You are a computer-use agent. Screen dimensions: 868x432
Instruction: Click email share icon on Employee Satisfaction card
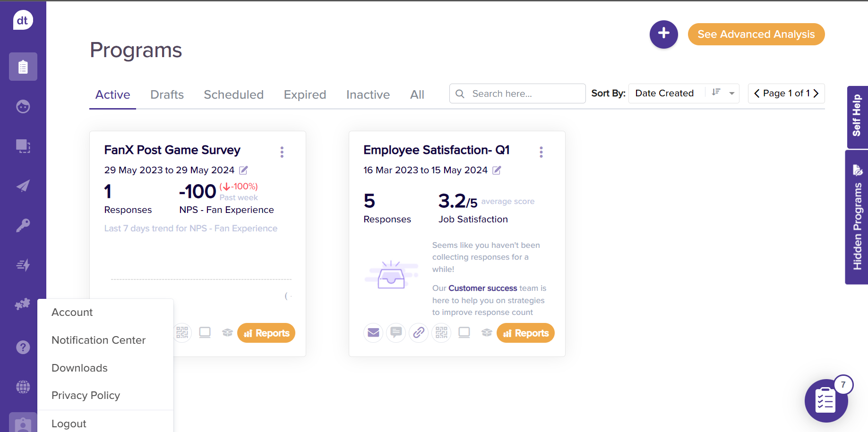click(x=373, y=333)
